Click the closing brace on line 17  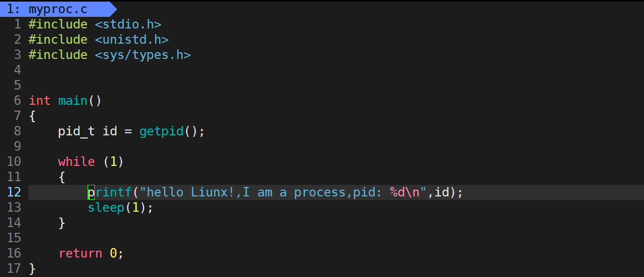pos(32,269)
